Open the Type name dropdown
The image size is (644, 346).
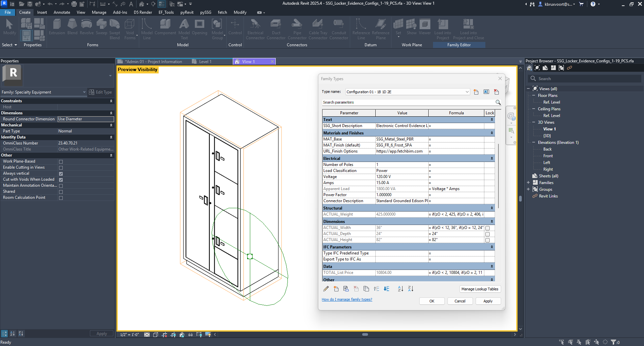467,92
